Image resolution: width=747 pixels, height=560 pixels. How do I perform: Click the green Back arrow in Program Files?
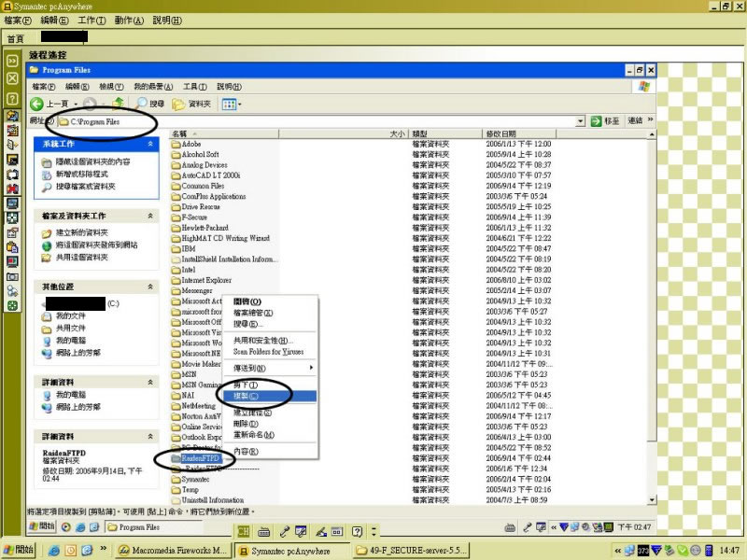[x=36, y=104]
